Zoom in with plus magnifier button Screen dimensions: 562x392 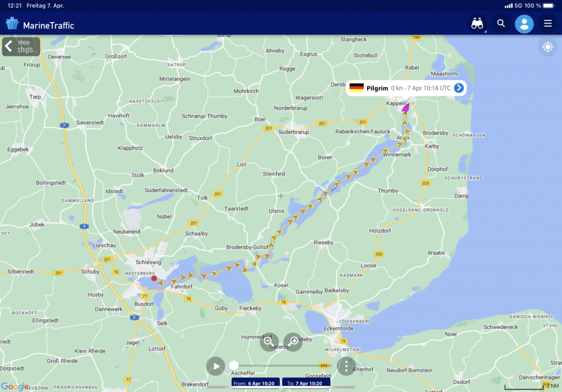(x=293, y=342)
